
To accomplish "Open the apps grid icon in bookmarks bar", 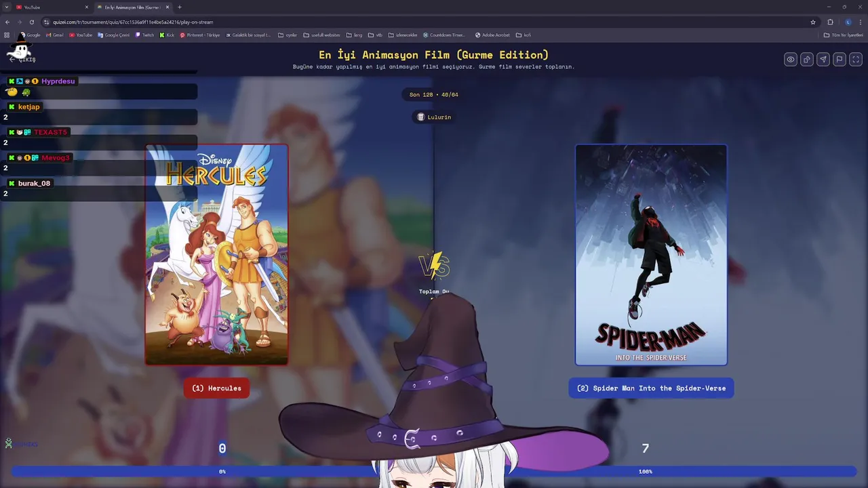I will click(7, 35).
